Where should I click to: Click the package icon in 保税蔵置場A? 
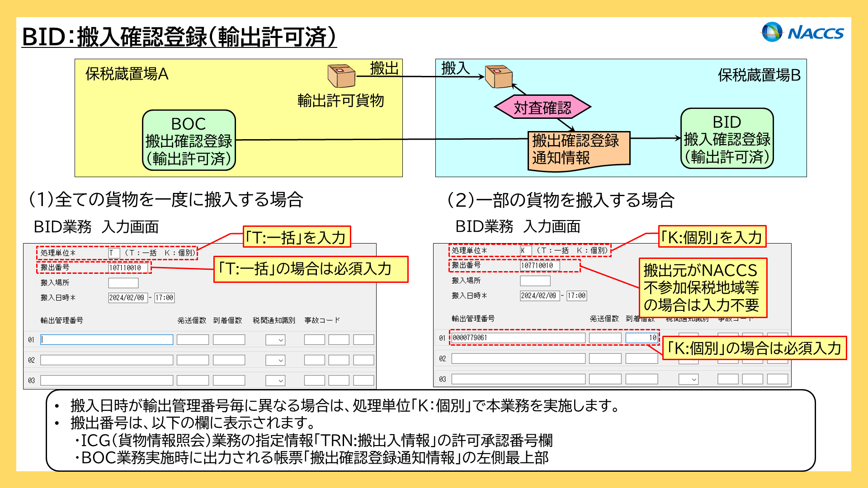[x=341, y=75]
